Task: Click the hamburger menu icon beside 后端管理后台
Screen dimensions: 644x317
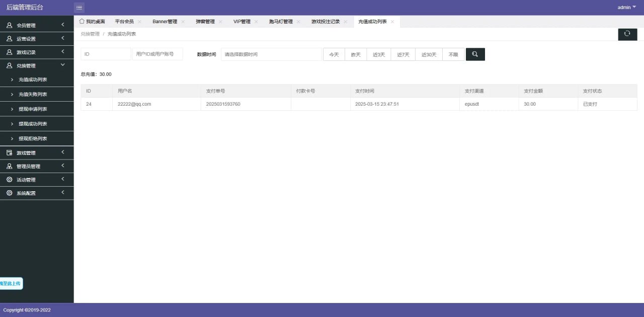Action: [x=79, y=7]
